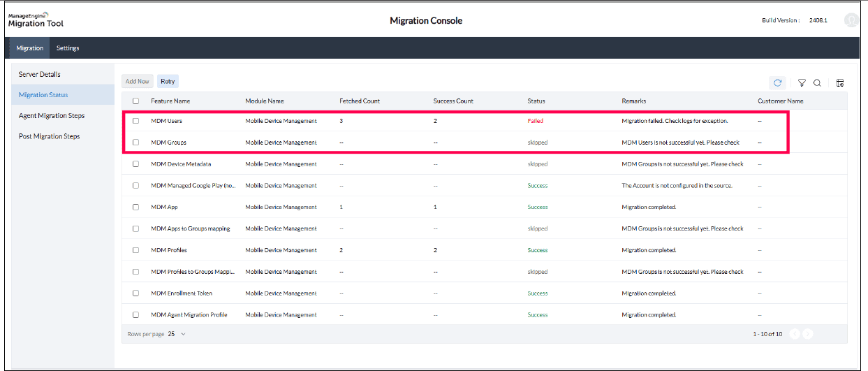Check the MDM App row checkbox

pyautogui.click(x=135, y=208)
